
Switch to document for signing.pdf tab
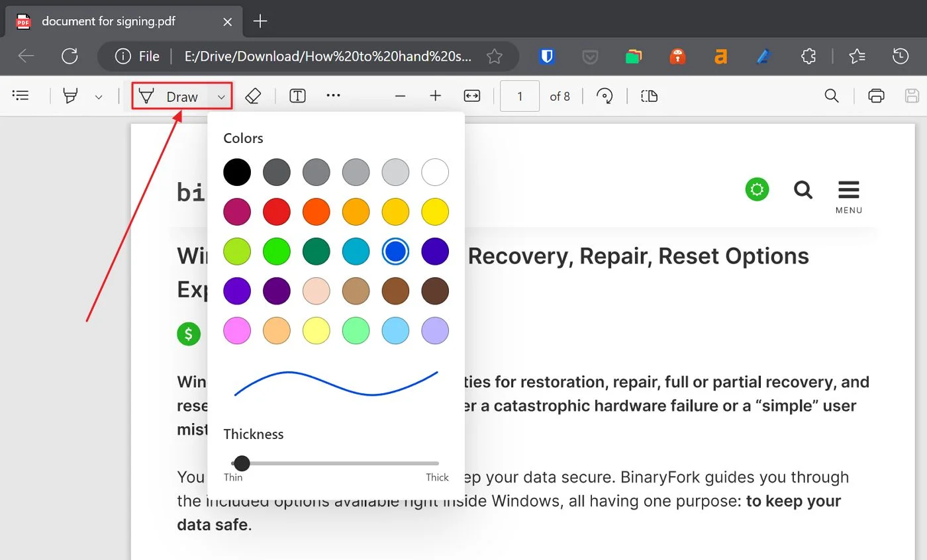coord(123,21)
